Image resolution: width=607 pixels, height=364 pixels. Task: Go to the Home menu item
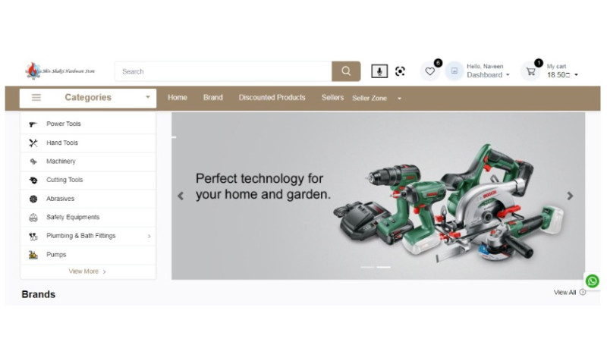click(177, 98)
